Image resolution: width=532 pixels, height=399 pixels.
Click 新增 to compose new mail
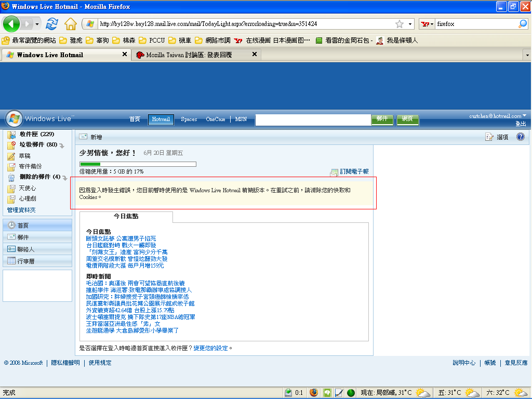click(x=90, y=137)
